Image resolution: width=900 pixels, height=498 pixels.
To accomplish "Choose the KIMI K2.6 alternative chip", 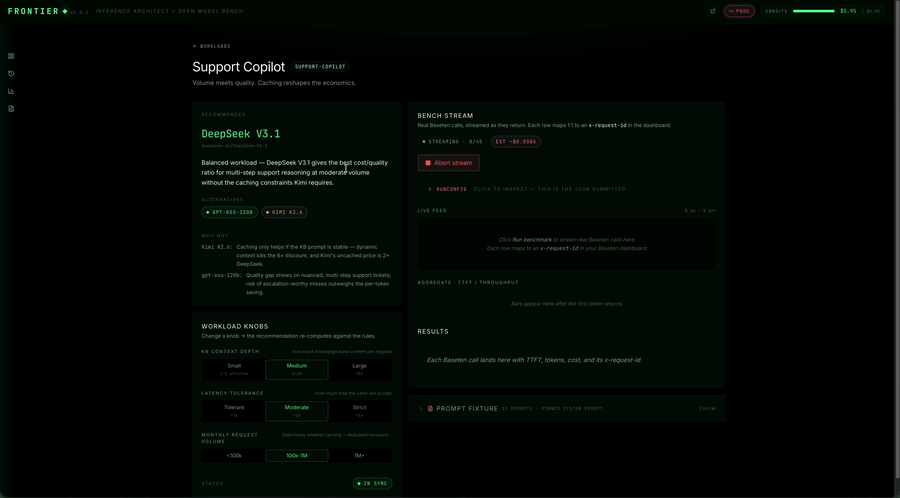I will [284, 212].
